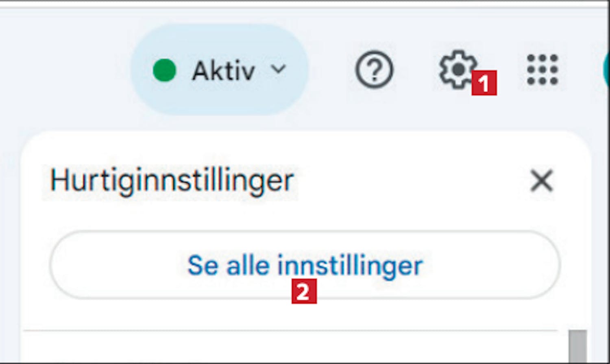
Task: Click the green active status dot
Action: pos(164,70)
